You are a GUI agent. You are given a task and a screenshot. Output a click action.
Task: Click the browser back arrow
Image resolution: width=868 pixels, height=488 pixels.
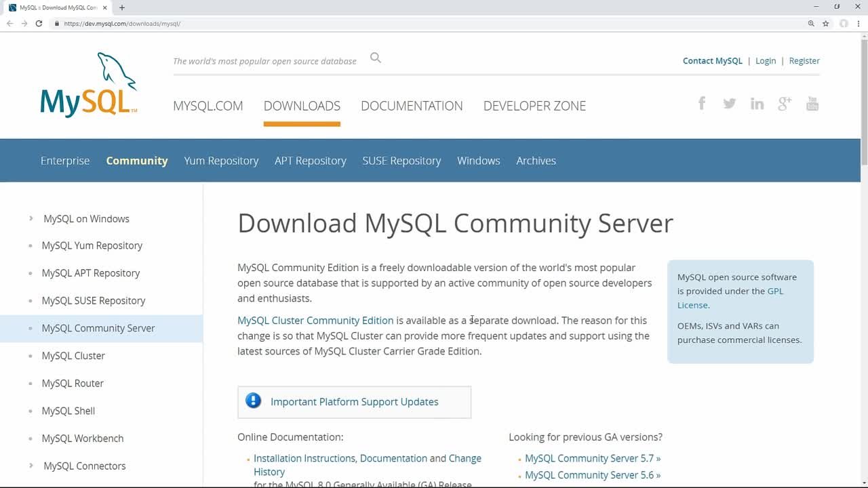pos(9,23)
